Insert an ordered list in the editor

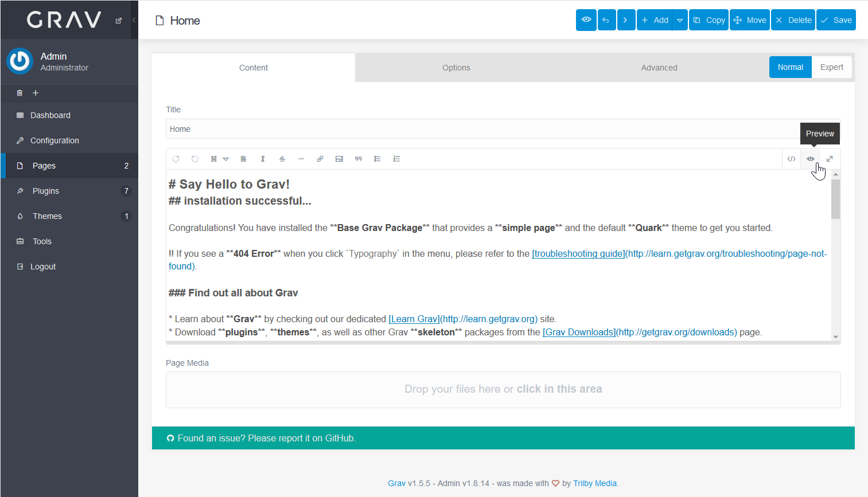pos(396,159)
